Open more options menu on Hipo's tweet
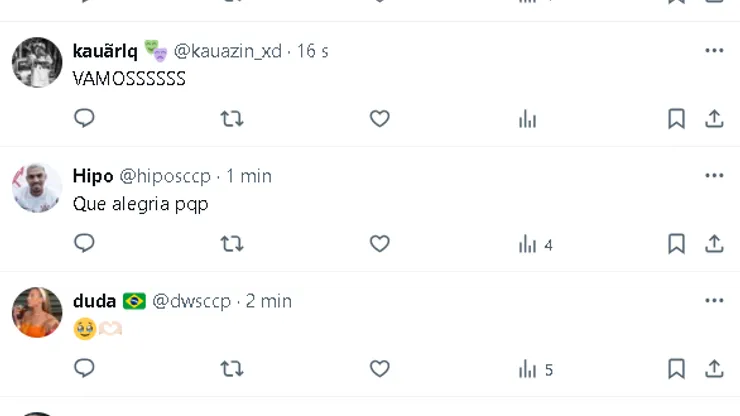Viewport: 740px width, 416px height. tap(714, 176)
